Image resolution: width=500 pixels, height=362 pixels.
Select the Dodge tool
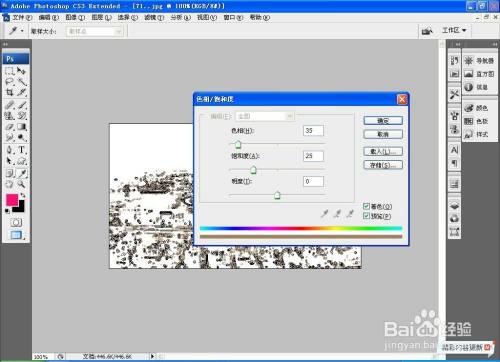click(x=22, y=138)
